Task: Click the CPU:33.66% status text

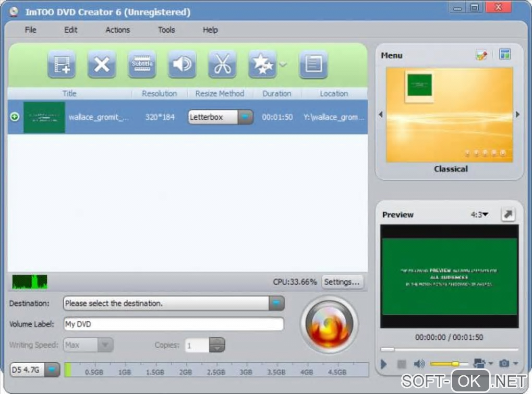Action: 295,282
